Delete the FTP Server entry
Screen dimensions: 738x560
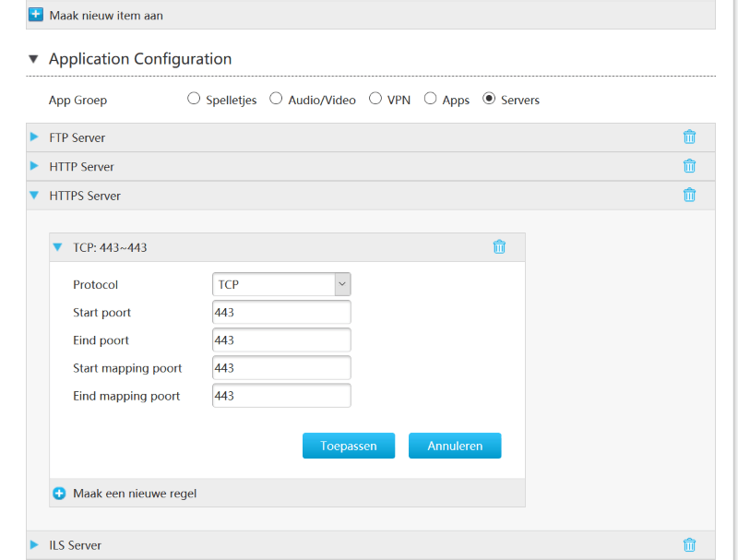[689, 137]
